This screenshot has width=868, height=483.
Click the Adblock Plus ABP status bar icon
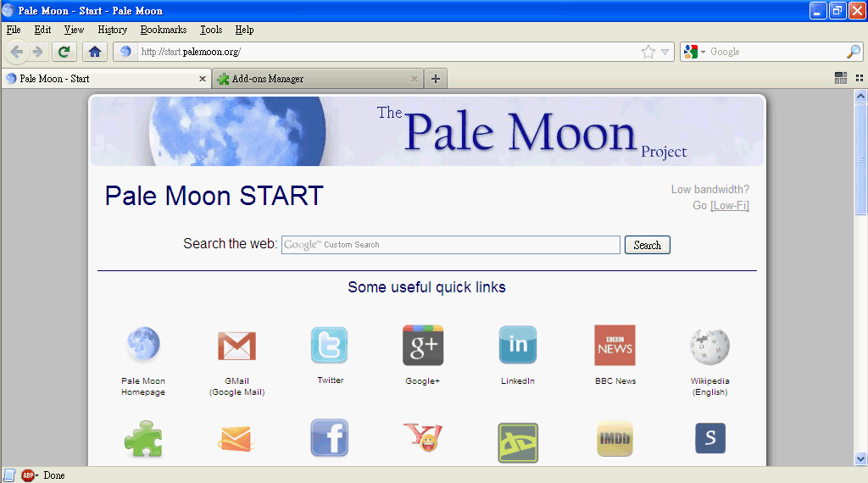(x=28, y=475)
